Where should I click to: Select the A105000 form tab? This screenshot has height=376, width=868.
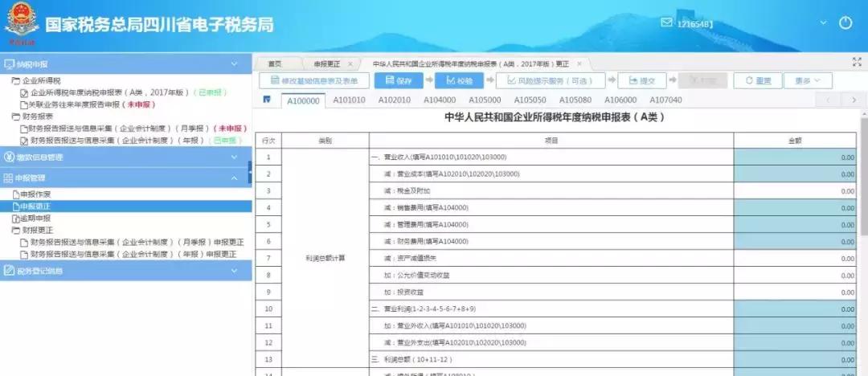click(485, 100)
